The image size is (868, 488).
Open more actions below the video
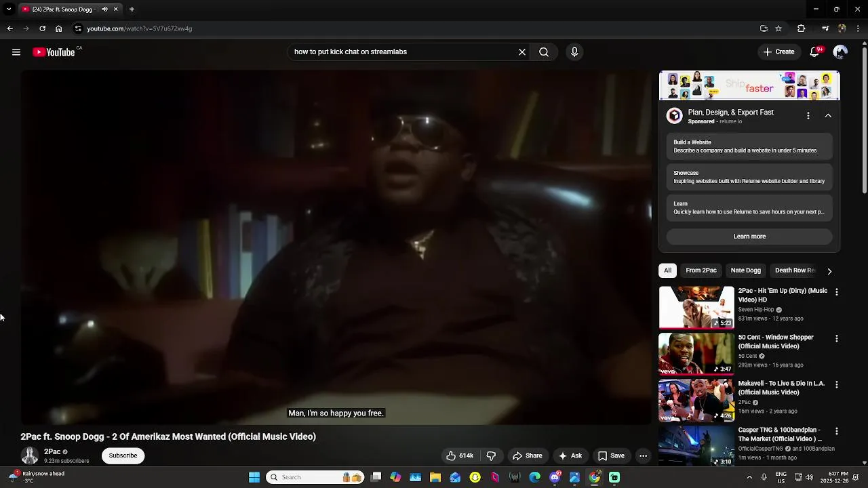pos(643,455)
